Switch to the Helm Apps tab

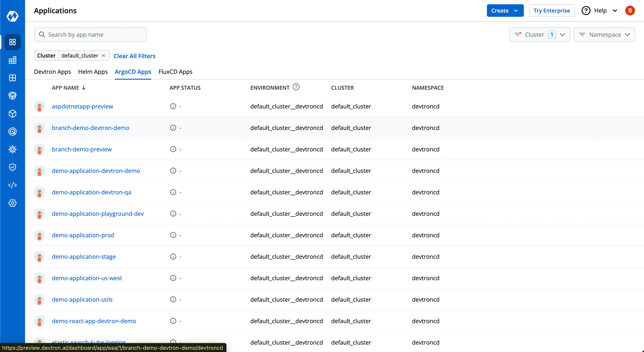pos(93,71)
